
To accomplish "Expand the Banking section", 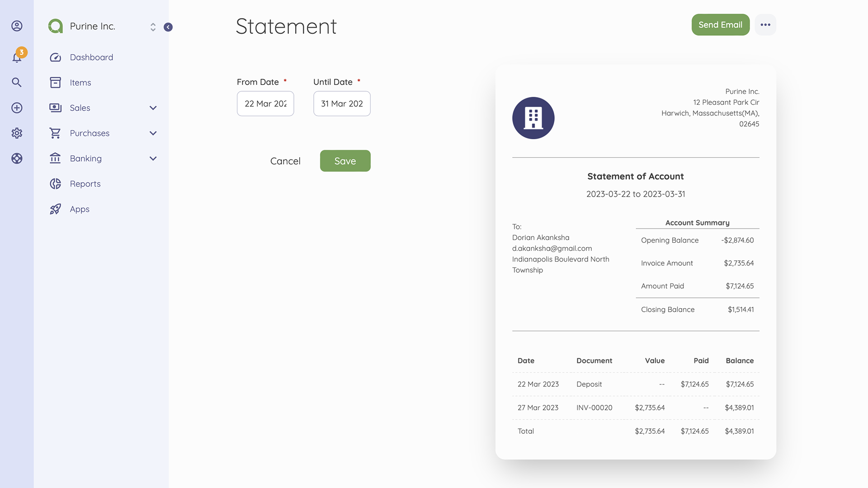I will tap(153, 159).
